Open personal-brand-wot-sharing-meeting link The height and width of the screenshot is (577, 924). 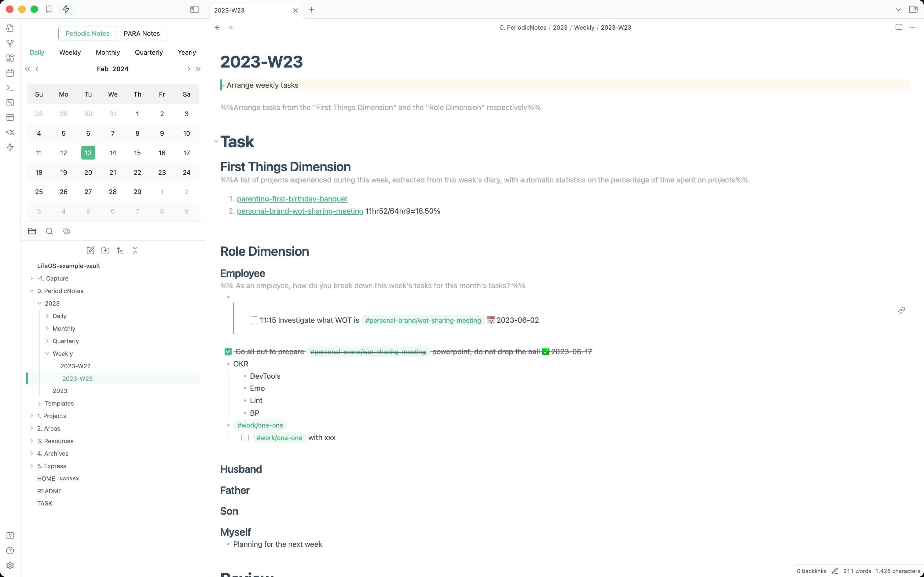click(x=300, y=211)
